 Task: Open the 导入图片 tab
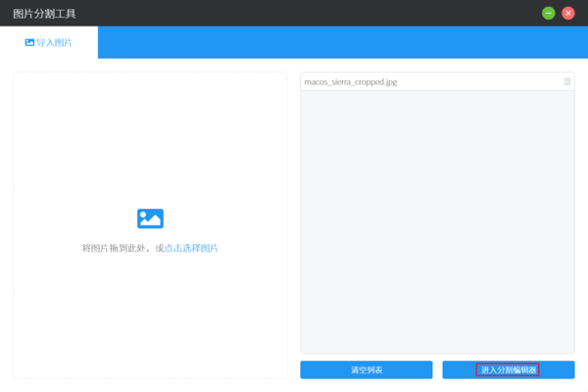pos(49,42)
